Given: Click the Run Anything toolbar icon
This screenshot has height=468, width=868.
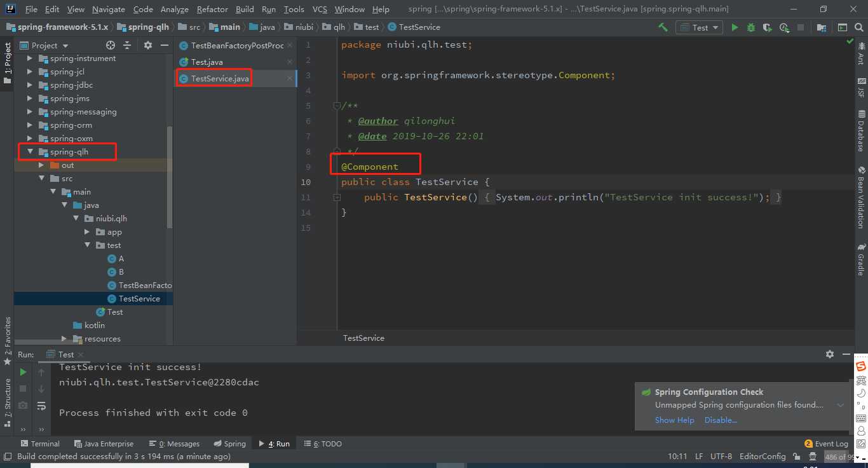Looking at the screenshot, I should coord(842,27).
